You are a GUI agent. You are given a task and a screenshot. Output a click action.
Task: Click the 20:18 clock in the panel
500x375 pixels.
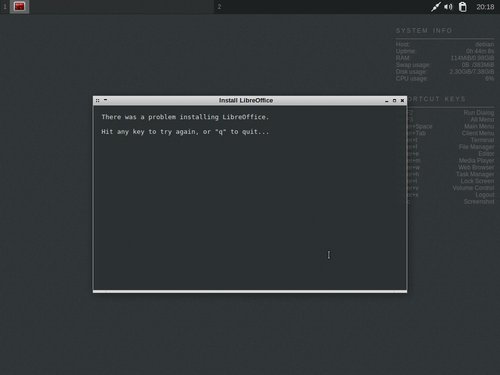(485, 7)
